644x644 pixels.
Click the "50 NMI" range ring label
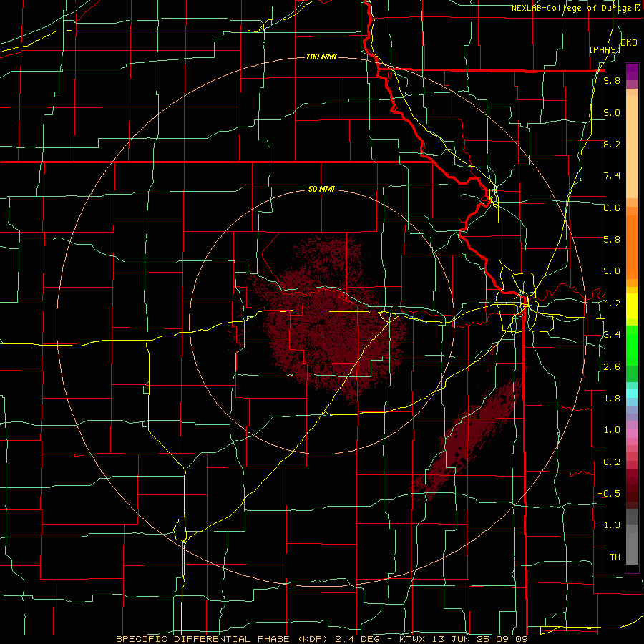(321, 189)
